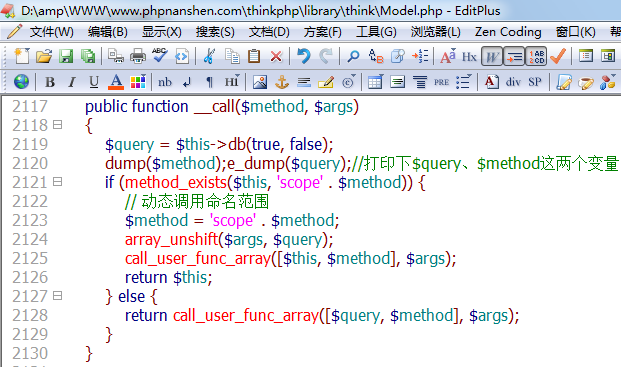Insert a horizontal line icon
Viewport: 621px width, 367px height.
coord(304,82)
